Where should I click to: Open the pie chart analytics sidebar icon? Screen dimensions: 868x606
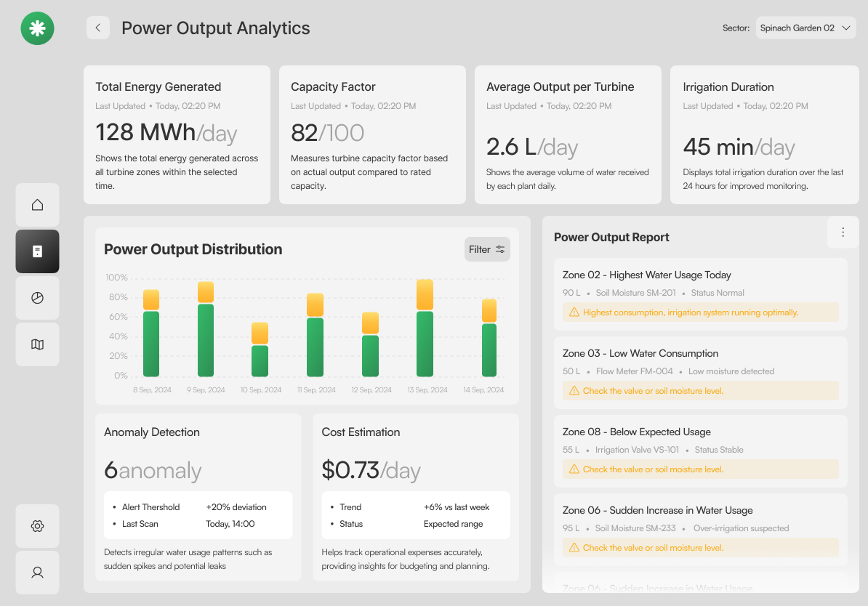click(37, 298)
